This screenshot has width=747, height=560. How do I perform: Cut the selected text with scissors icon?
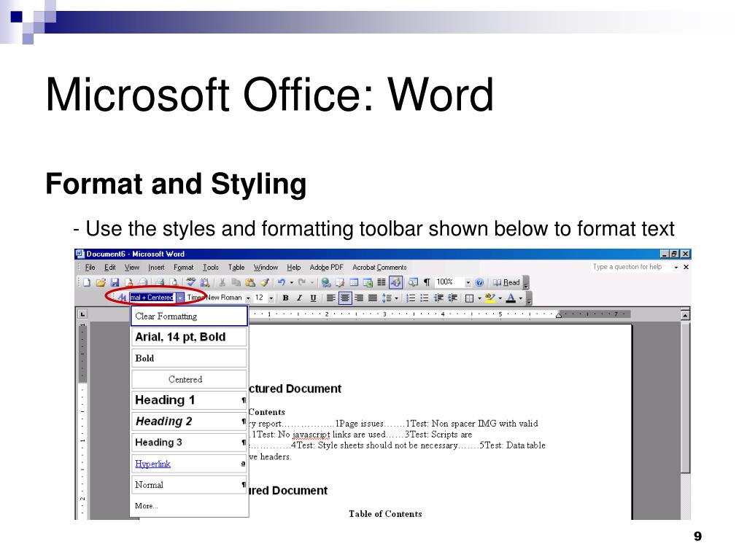coord(222,282)
